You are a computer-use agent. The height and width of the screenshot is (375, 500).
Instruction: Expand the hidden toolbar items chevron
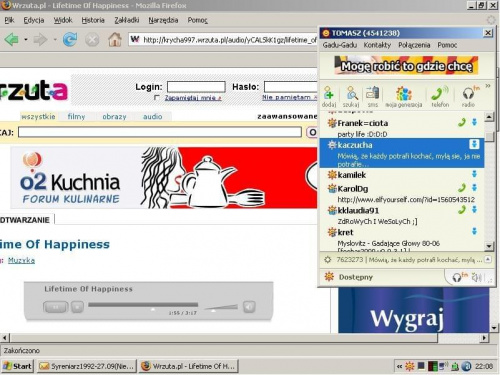click(x=488, y=86)
